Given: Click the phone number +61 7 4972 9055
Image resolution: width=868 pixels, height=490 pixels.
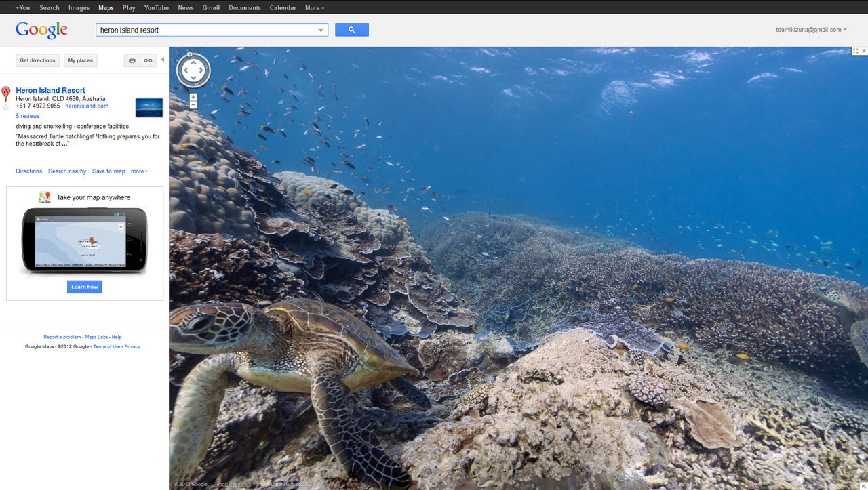Looking at the screenshot, I should coord(38,106).
